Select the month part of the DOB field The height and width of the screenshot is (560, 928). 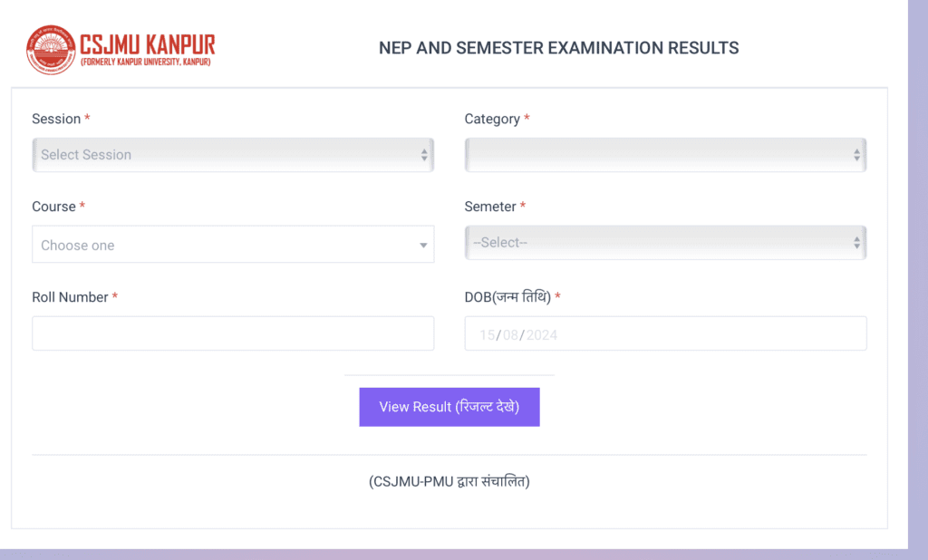click(509, 335)
